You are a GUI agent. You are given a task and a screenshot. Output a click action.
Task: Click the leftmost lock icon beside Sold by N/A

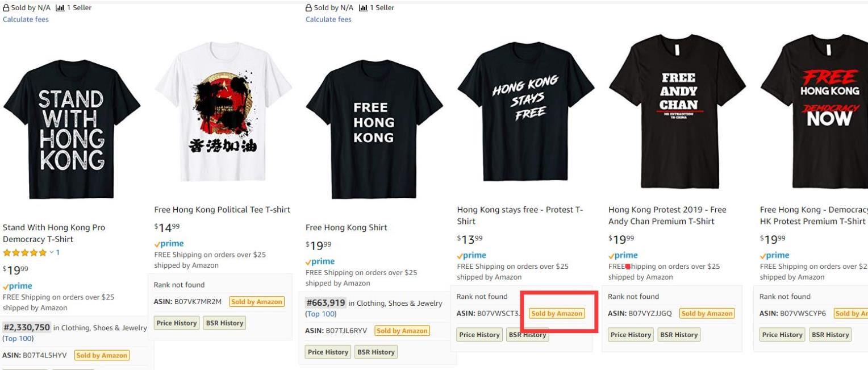click(6, 7)
